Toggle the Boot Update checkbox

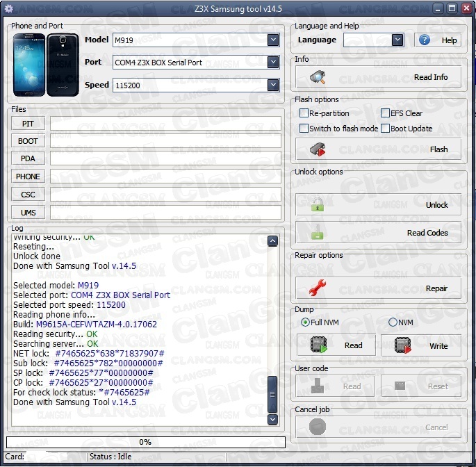coord(385,129)
